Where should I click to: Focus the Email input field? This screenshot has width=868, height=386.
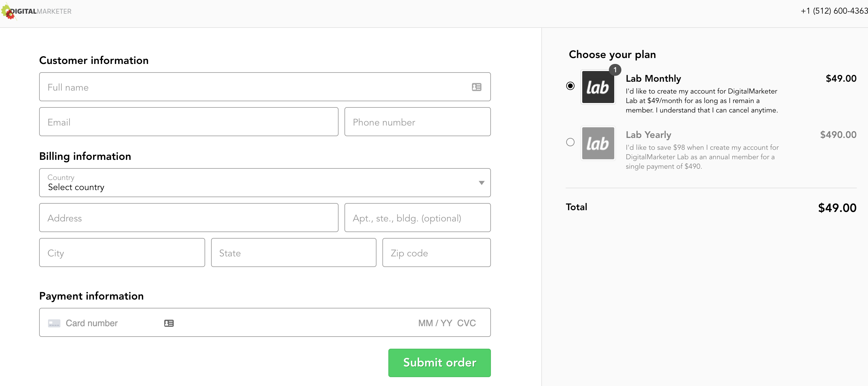188,122
